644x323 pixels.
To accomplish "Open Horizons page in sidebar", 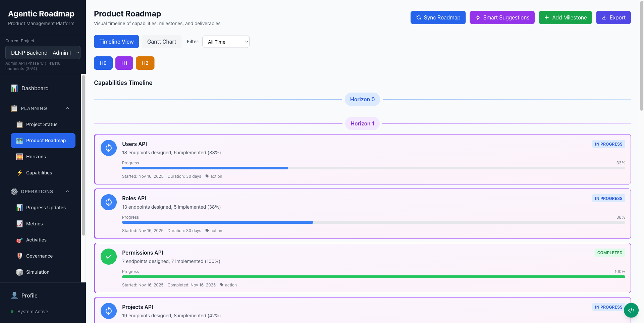I will pyautogui.click(x=43, y=157).
